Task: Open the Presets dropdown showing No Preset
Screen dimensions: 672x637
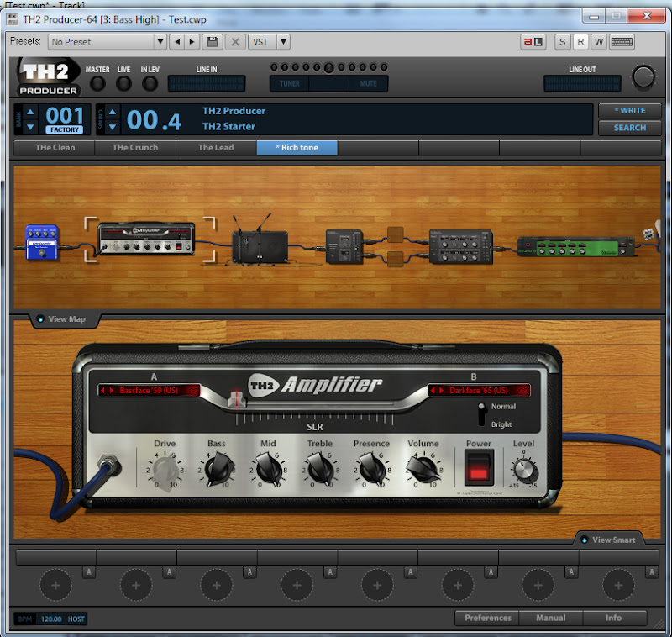Action: click(107, 42)
